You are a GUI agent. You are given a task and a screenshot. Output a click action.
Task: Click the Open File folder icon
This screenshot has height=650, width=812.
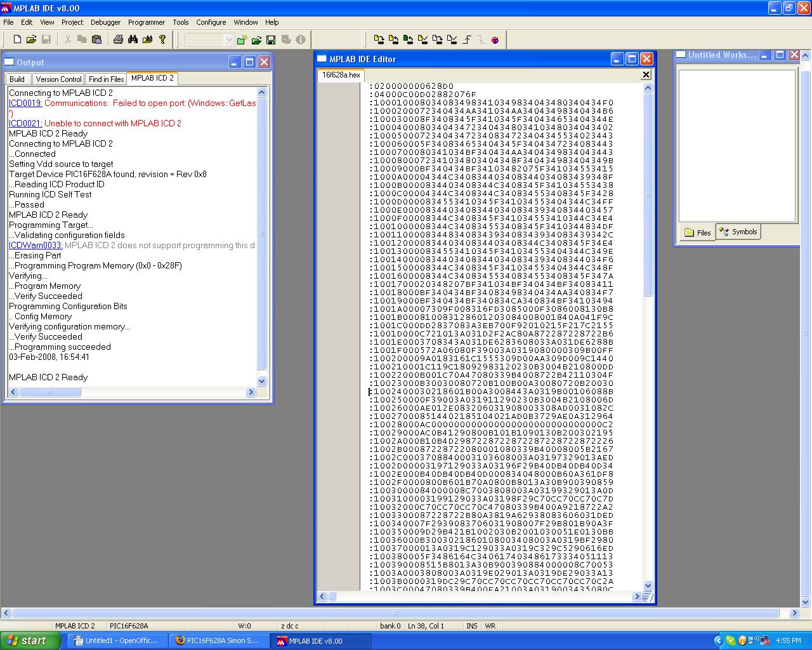(31, 39)
